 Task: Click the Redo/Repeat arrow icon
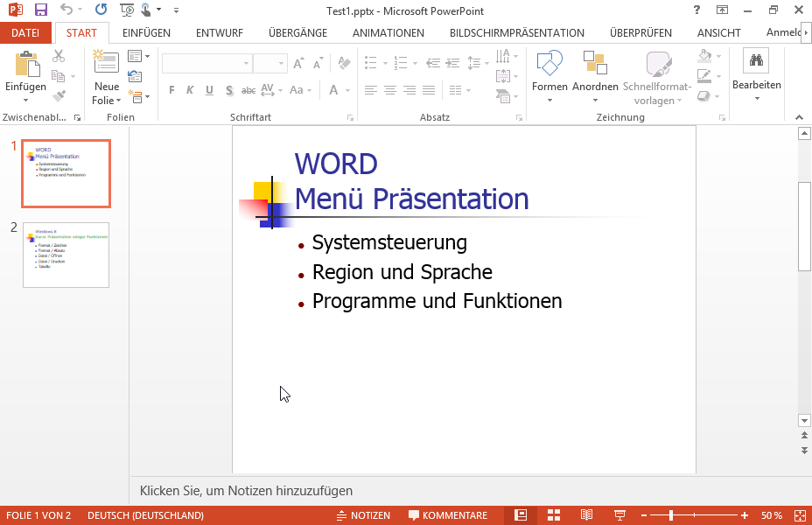click(101, 10)
